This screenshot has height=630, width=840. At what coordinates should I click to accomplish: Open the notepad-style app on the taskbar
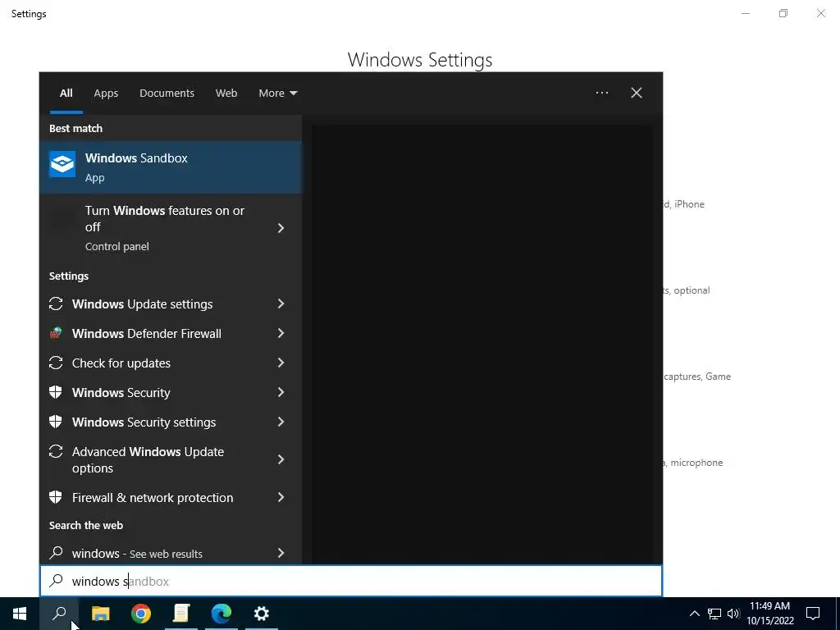click(181, 614)
